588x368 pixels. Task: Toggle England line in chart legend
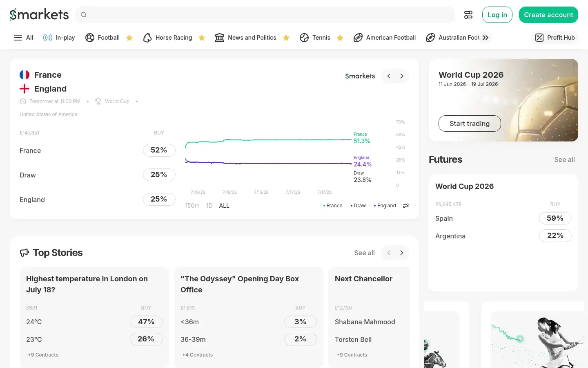[385, 206]
